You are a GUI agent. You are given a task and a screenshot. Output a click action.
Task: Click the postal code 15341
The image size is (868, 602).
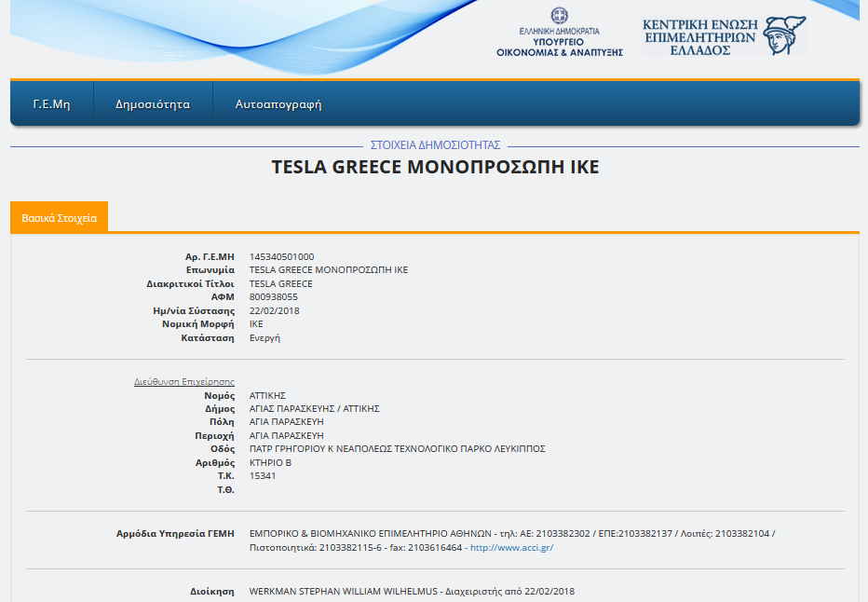point(263,476)
